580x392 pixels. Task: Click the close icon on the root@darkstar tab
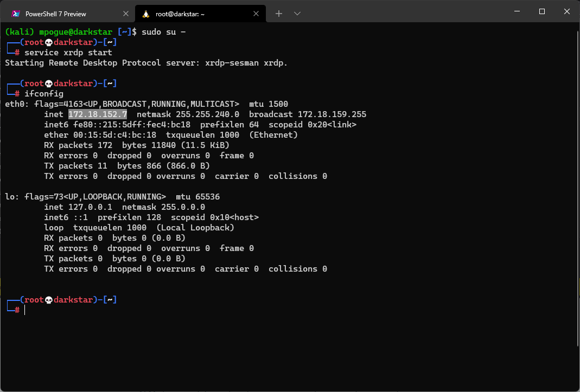coord(256,15)
